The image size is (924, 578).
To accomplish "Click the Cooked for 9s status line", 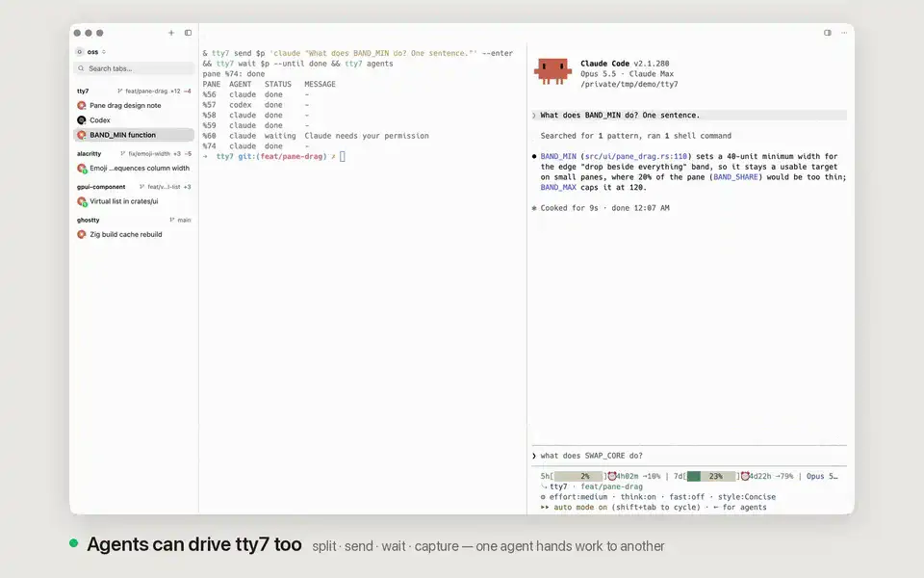I will 601,208.
